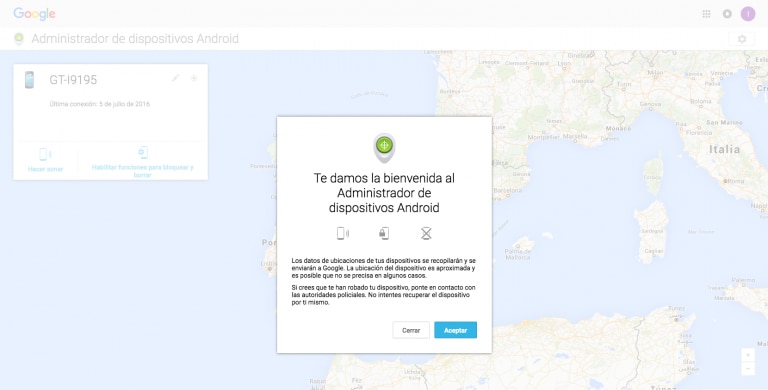Image resolution: width=768 pixels, height=390 pixels.
Task: Click the Android Device Manager pin logo in header
Action: click(x=19, y=39)
